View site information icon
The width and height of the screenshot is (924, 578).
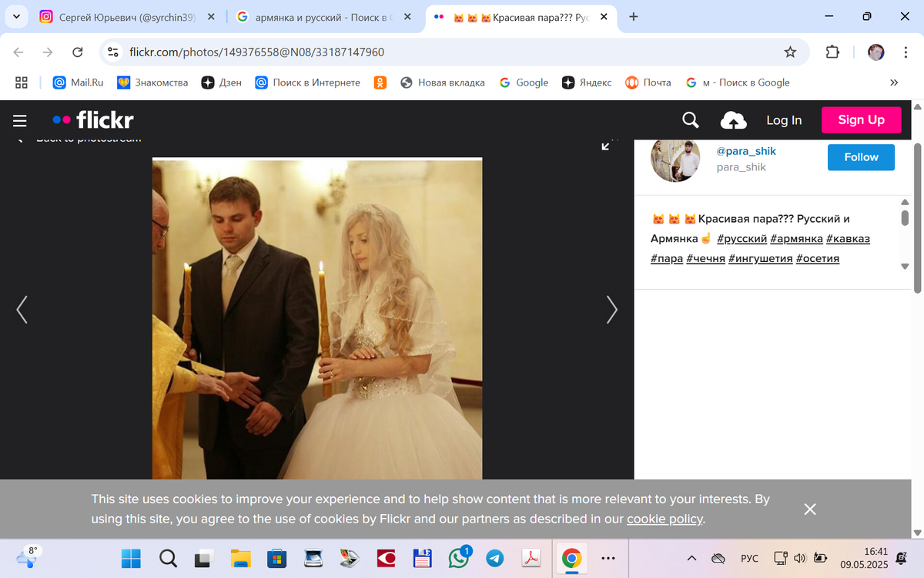pyautogui.click(x=113, y=52)
